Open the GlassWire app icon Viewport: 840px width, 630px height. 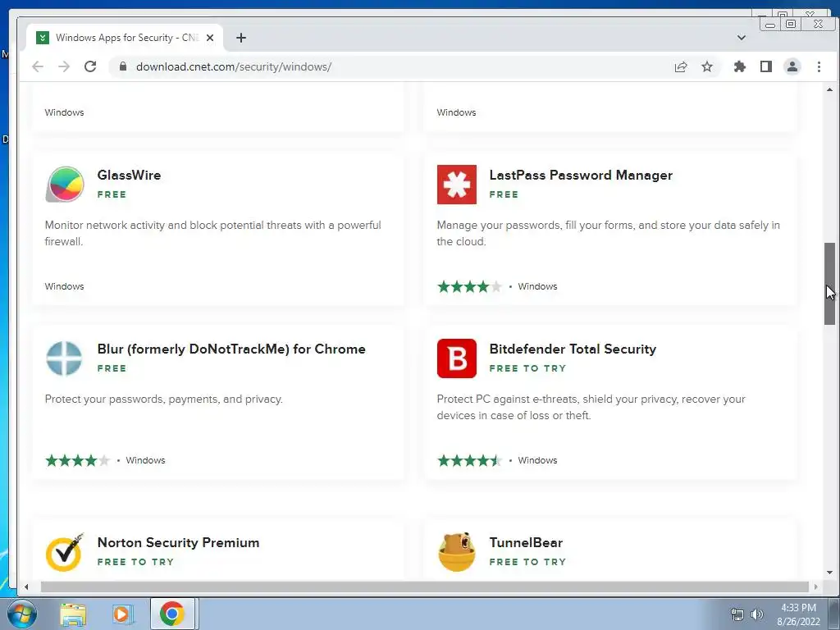click(65, 185)
